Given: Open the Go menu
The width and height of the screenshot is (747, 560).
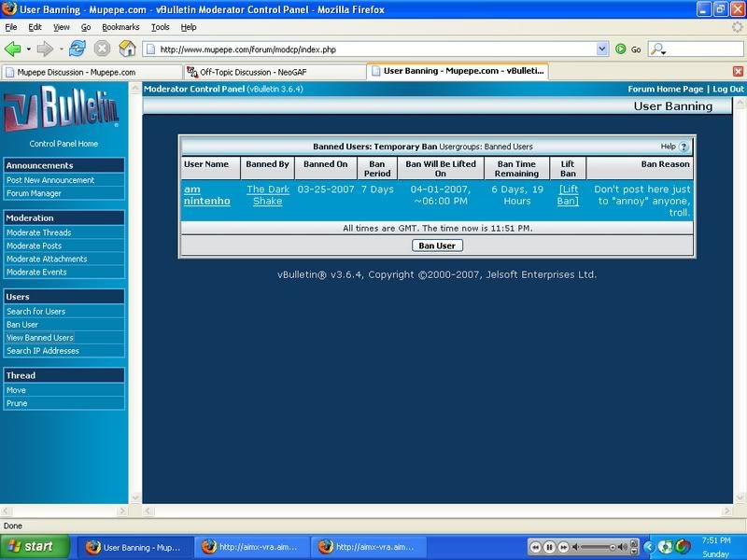Looking at the screenshot, I should click(x=86, y=27).
